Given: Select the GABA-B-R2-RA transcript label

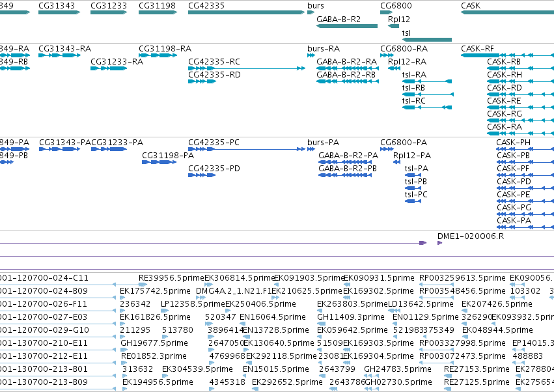Looking at the screenshot, I should (346, 62).
